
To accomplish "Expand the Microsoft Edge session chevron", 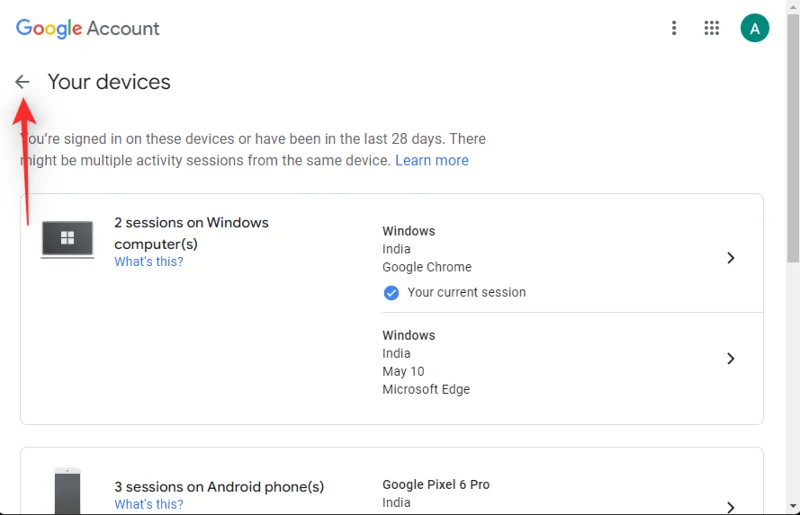I will point(731,358).
